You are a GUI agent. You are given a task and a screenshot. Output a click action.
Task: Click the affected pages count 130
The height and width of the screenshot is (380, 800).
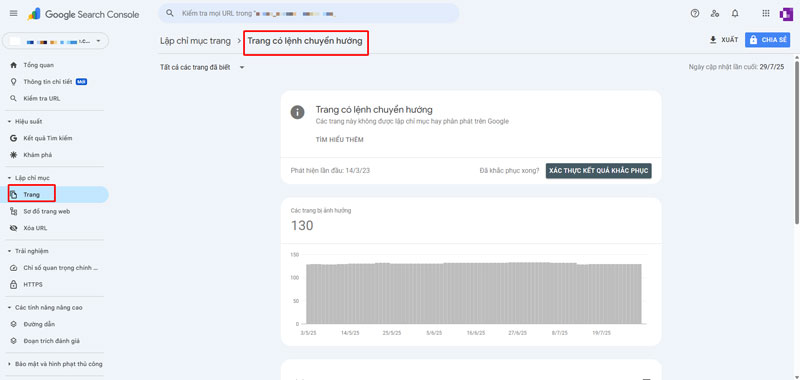coord(302,225)
